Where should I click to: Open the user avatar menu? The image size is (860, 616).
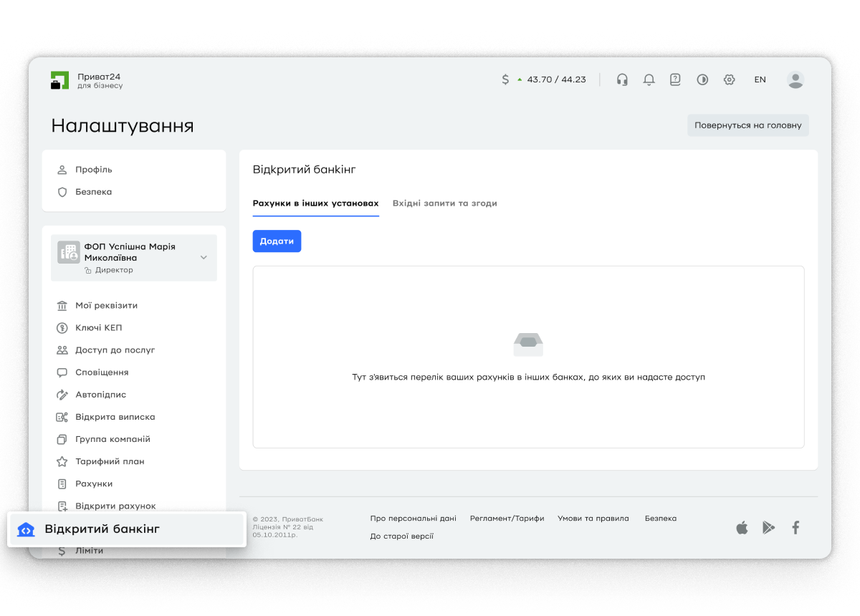point(795,80)
